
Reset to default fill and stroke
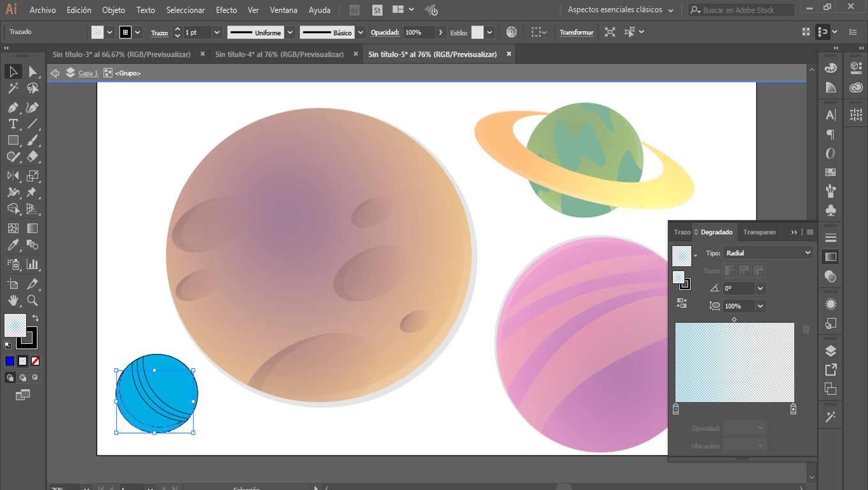click(x=8, y=345)
